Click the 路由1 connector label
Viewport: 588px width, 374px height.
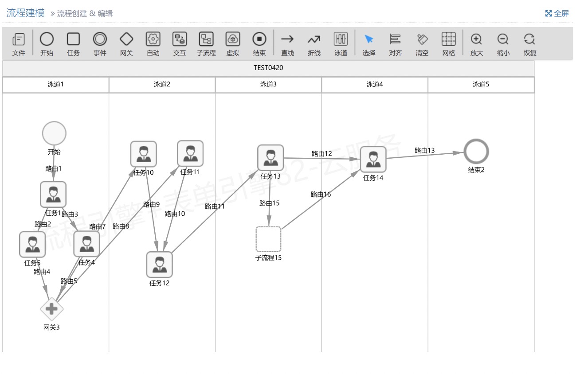point(54,168)
